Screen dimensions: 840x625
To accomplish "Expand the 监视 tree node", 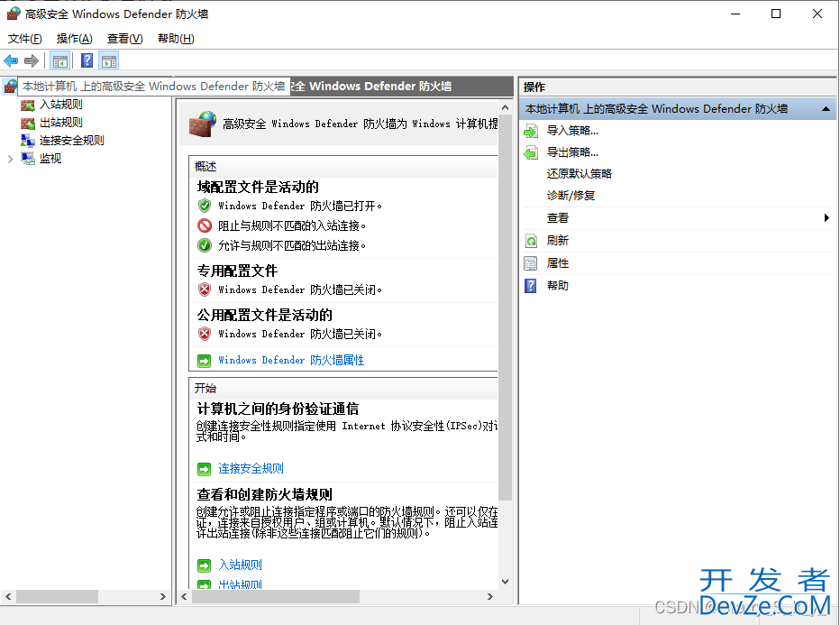I will coord(10,159).
